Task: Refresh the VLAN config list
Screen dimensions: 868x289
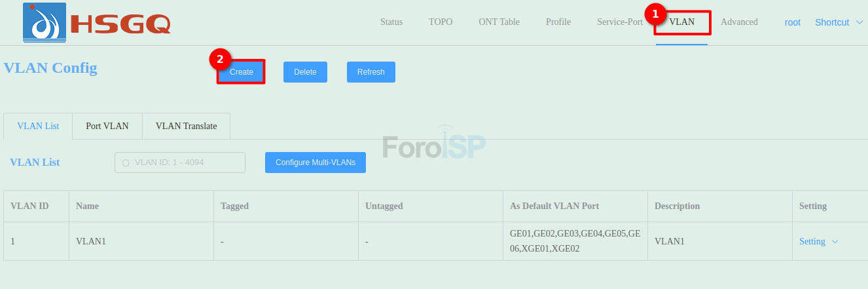Action: 371,72
